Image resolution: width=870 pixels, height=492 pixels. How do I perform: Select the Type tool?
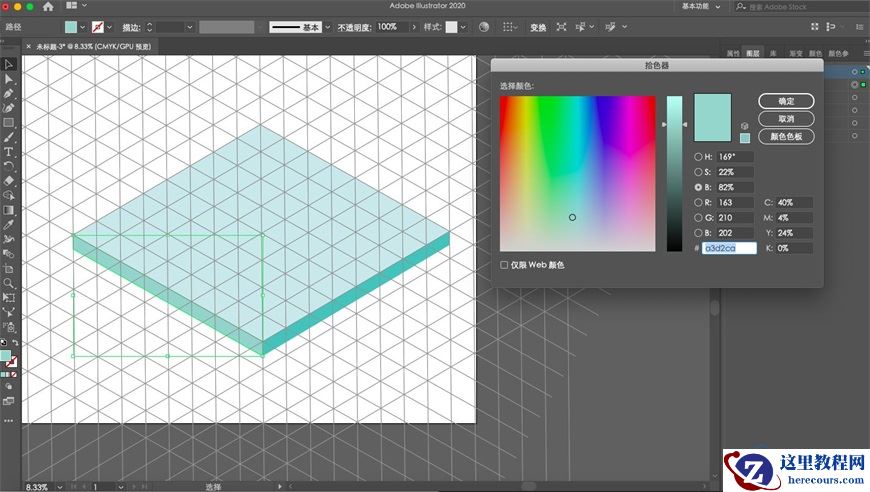pyautogui.click(x=8, y=152)
